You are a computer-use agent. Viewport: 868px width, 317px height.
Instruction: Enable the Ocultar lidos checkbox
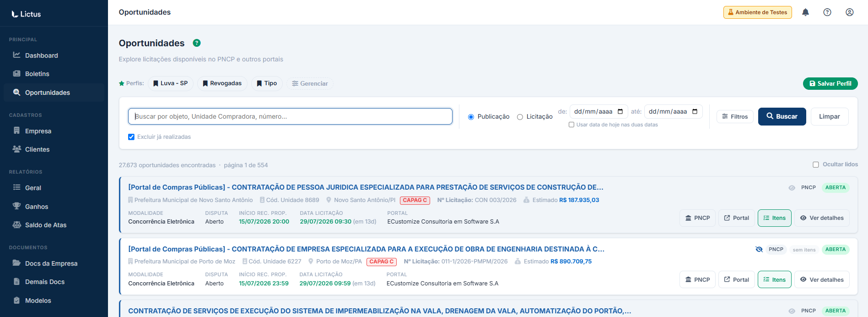click(815, 164)
